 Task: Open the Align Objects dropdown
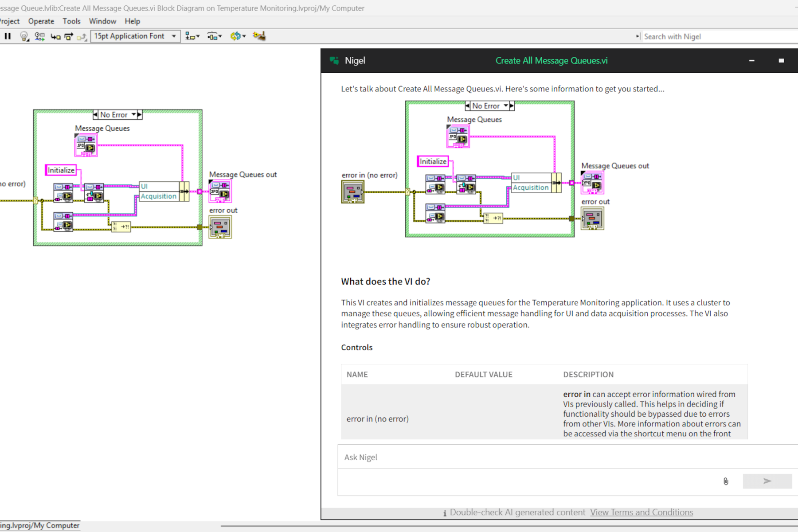click(x=192, y=36)
